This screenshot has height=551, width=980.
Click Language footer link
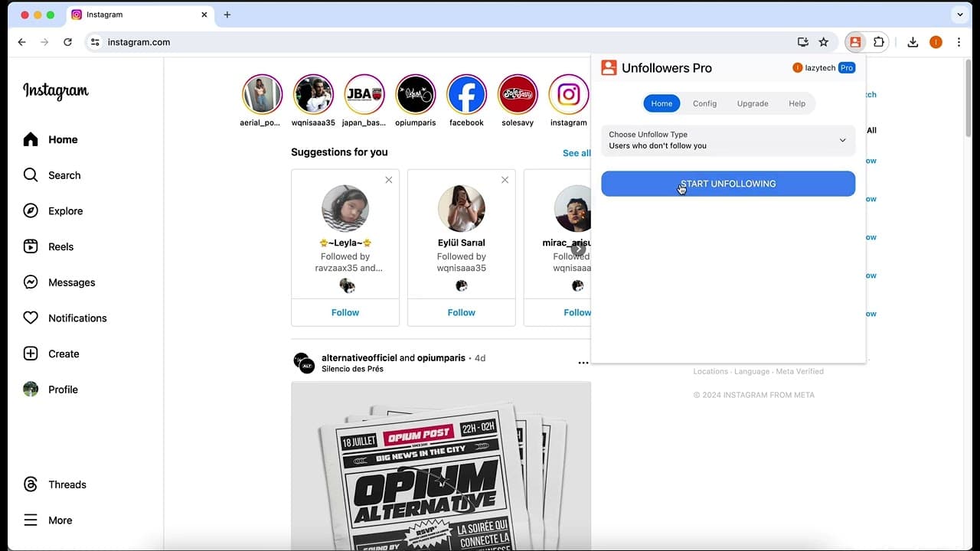tap(752, 371)
